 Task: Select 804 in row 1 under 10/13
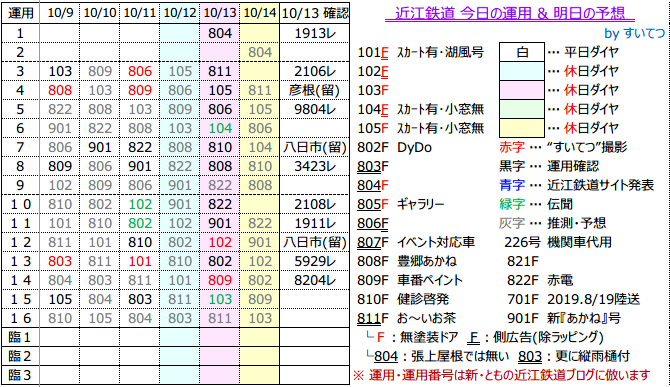[x=220, y=33]
